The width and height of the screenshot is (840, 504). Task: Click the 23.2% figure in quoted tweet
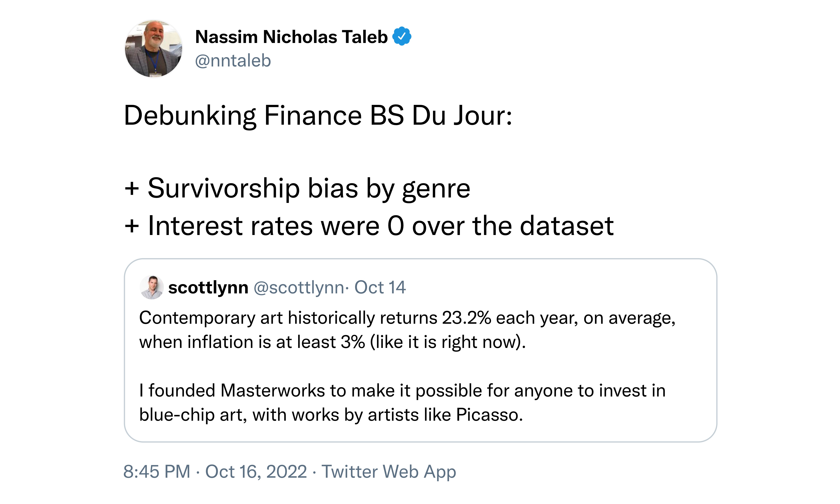(466, 318)
